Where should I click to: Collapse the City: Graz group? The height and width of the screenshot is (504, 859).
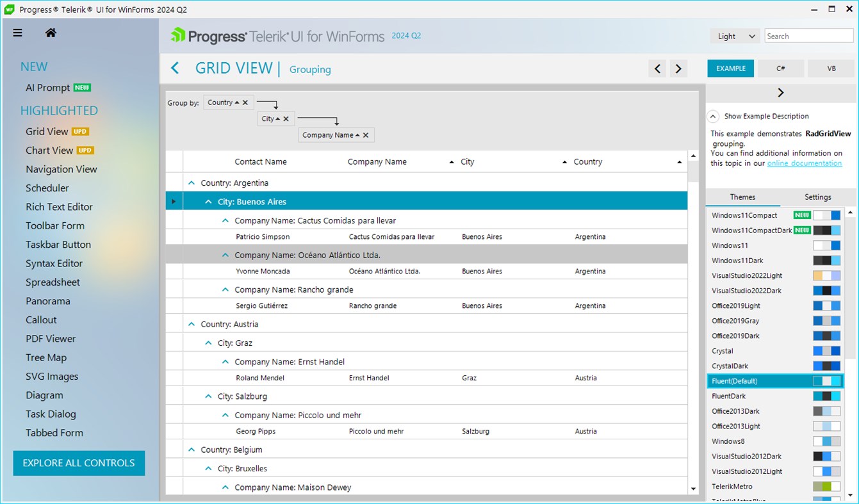point(208,343)
